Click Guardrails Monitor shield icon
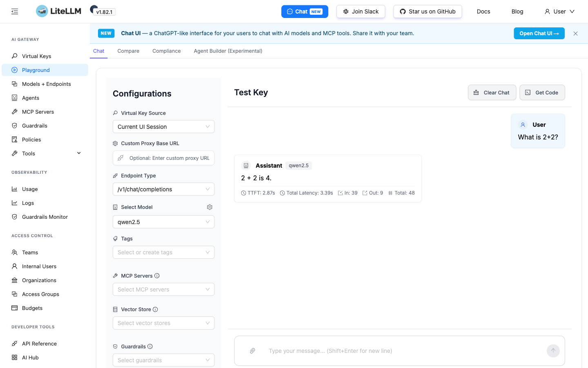 coord(15,217)
